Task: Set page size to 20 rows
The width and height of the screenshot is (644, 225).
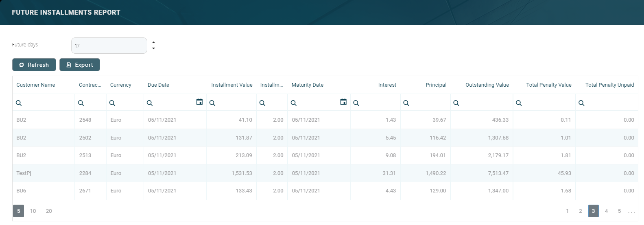Action: click(x=49, y=211)
